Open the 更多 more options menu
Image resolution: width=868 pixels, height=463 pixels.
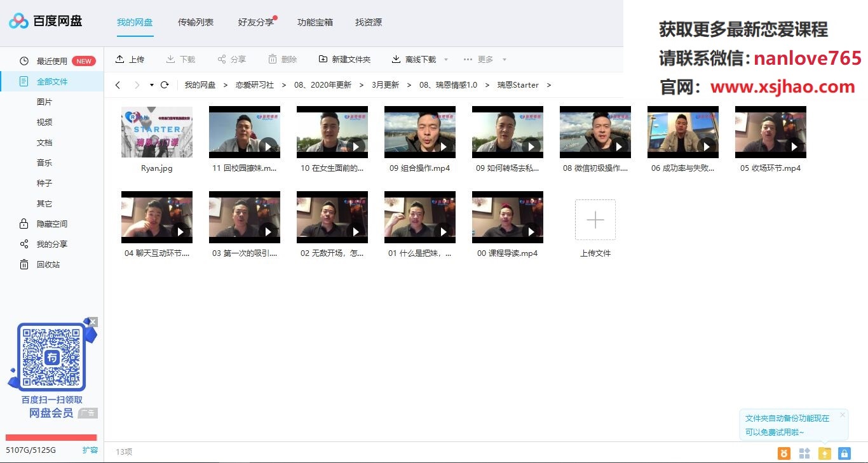click(478, 59)
